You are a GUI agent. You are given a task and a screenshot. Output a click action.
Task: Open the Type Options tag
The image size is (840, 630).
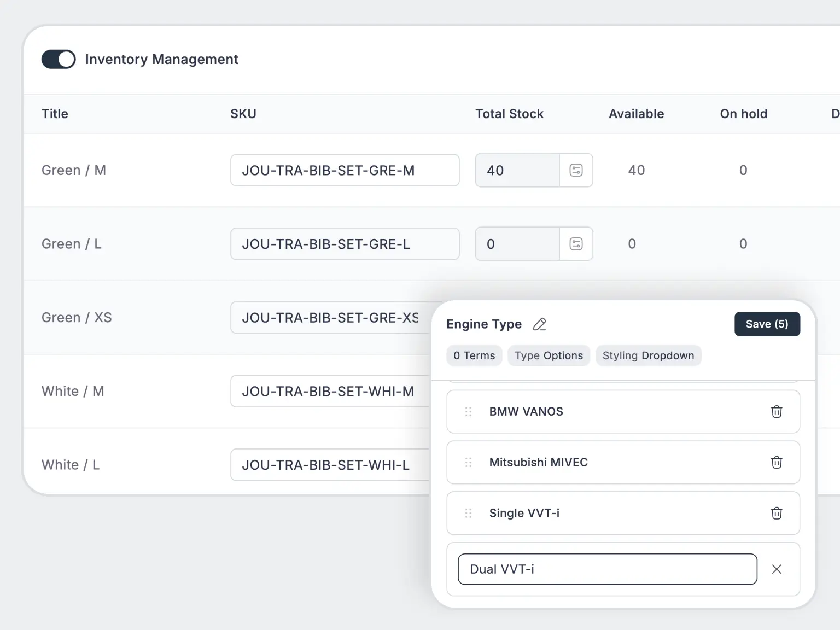coord(549,355)
